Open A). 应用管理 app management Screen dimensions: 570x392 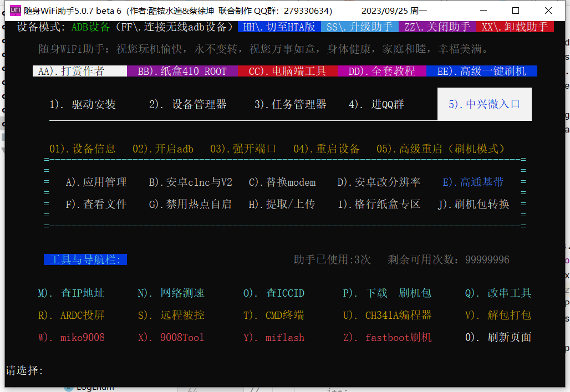coord(96,182)
